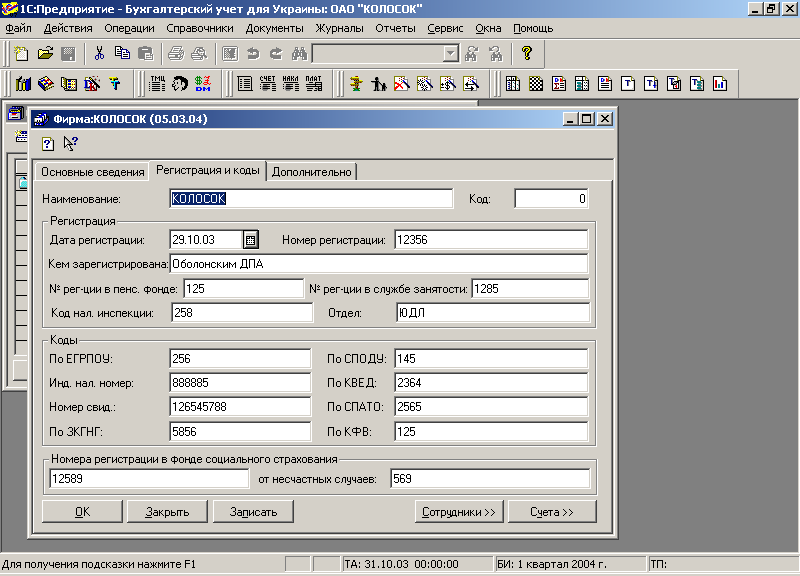800x576 pixels.
Task: Click the Undo arrow icon
Action: pos(253,54)
